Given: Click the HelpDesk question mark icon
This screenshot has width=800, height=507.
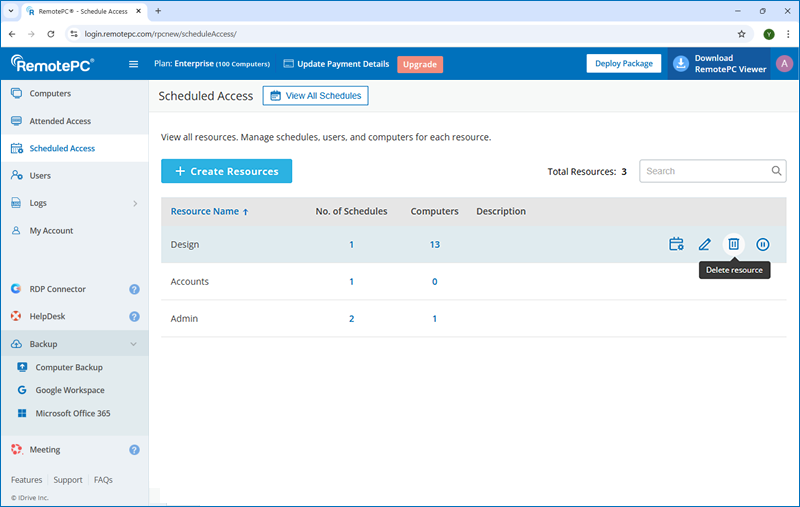Looking at the screenshot, I should (x=134, y=317).
